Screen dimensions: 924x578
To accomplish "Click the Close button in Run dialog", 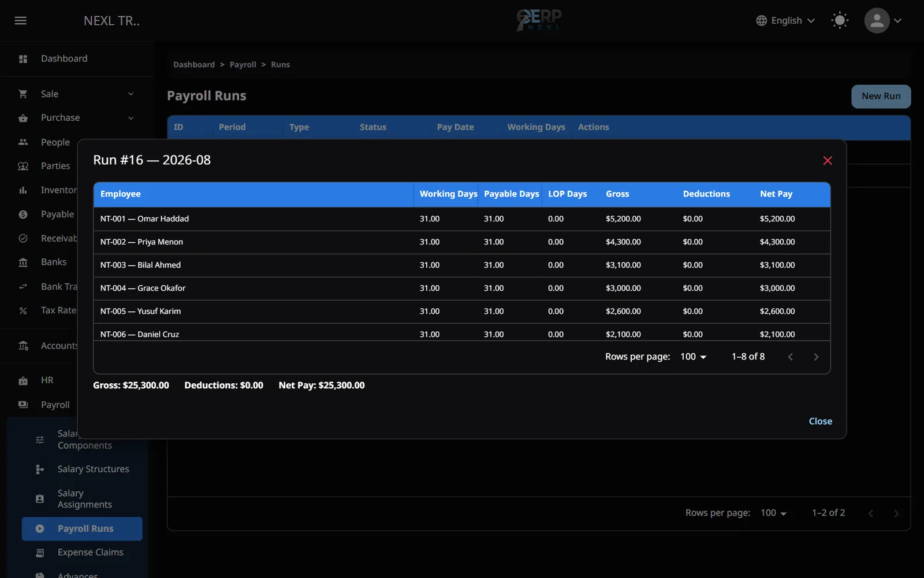I will 820,421.
